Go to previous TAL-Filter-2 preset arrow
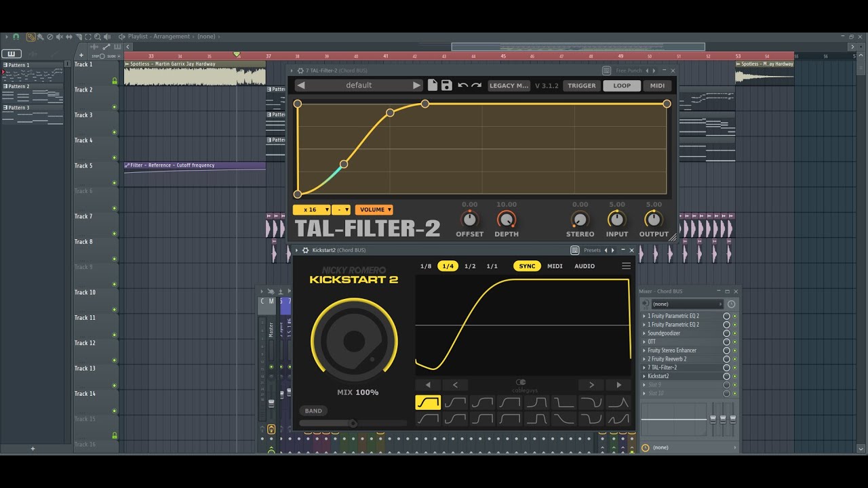 pyautogui.click(x=301, y=85)
